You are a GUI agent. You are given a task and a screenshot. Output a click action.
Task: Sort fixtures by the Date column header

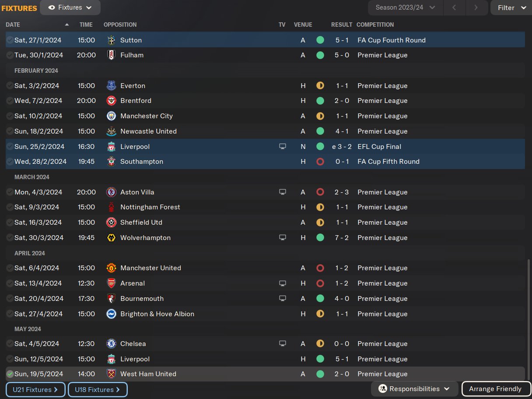[13, 25]
